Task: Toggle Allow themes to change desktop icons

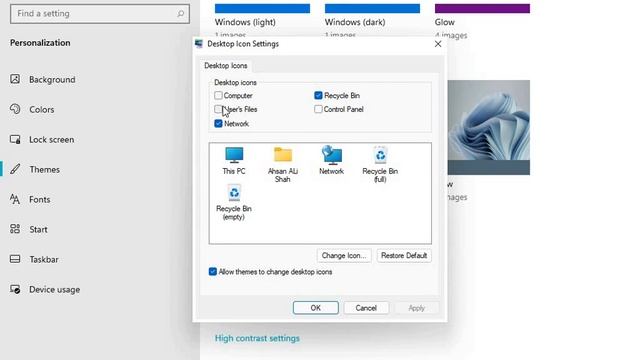Action: pos(213,271)
